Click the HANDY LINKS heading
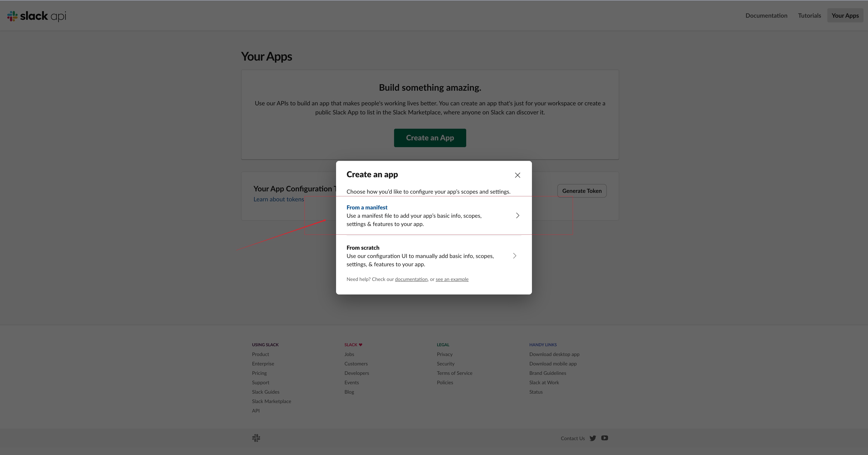Viewport: 868px width, 455px height. pyautogui.click(x=543, y=345)
